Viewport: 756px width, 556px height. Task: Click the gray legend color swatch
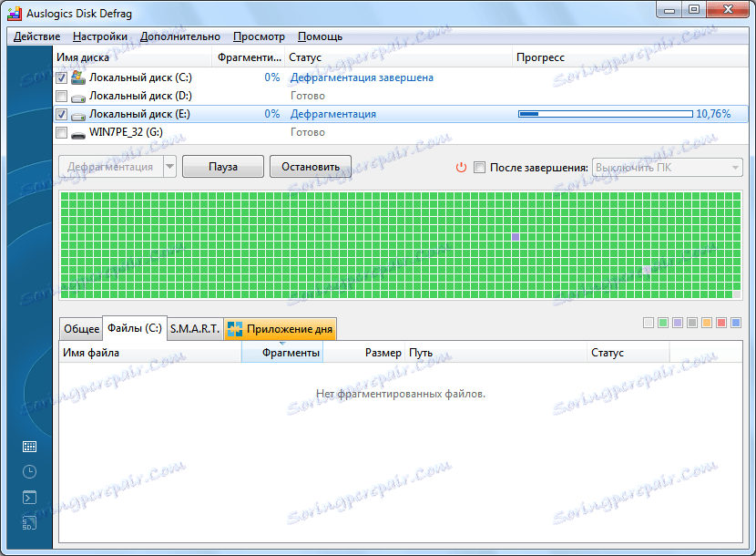[x=692, y=323]
